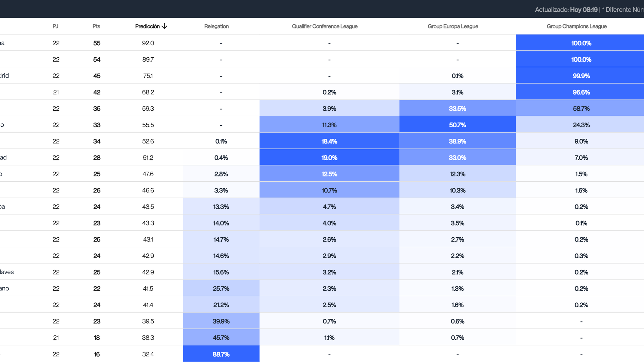Sort the table by the PJ column
Viewport: 644px width, 362px height.
click(55, 26)
